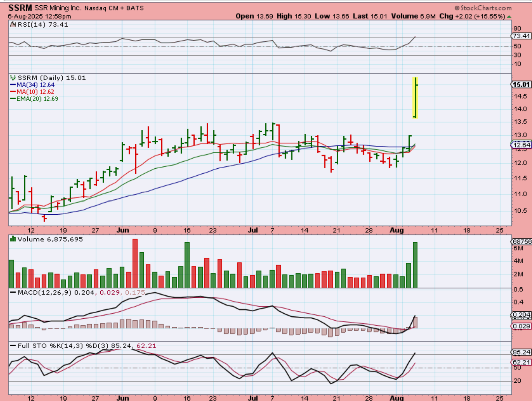The height and width of the screenshot is (401, 532).
Task: Click the Nasdaq CM + BATS exchange label
Action: (x=114, y=8)
